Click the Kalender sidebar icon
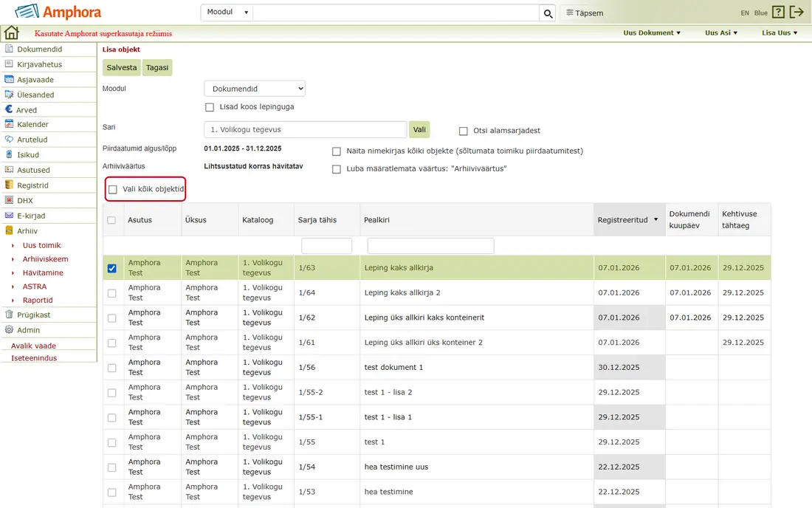 point(9,124)
